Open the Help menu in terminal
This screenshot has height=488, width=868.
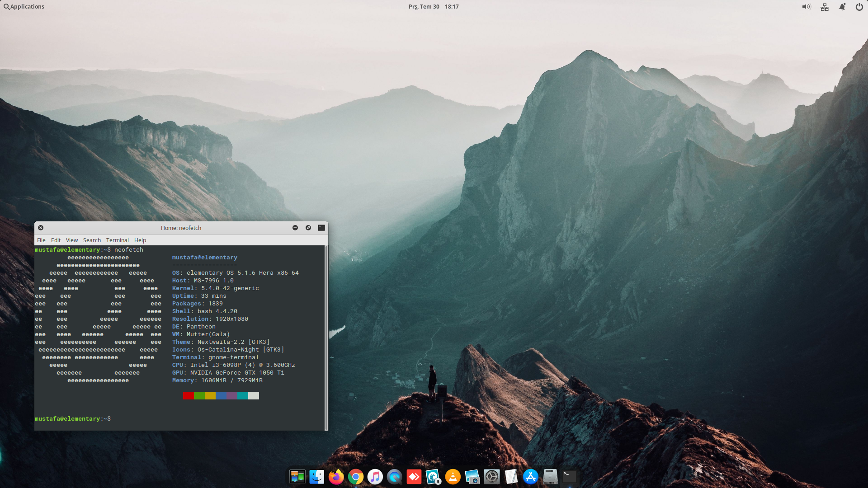(x=140, y=240)
